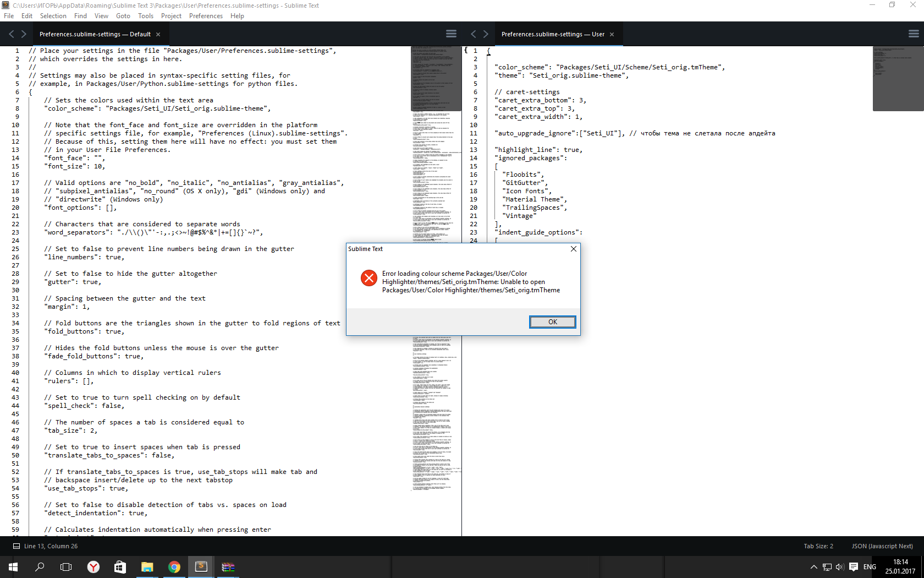Switch to Sublime Text taskbar button
This screenshot has height=578, width=924.
pos(201,567)
